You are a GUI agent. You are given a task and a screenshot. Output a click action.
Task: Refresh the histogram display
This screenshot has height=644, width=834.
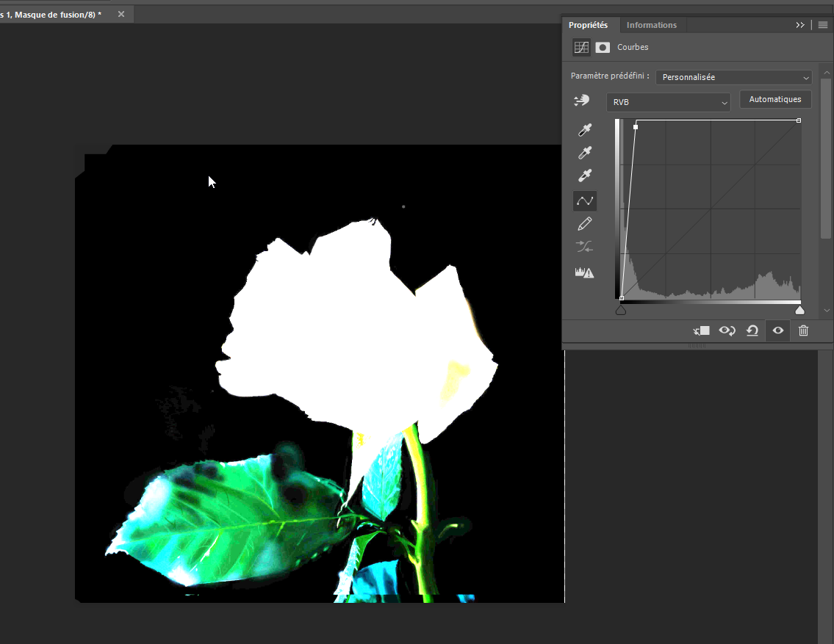(x=584, y=272)
